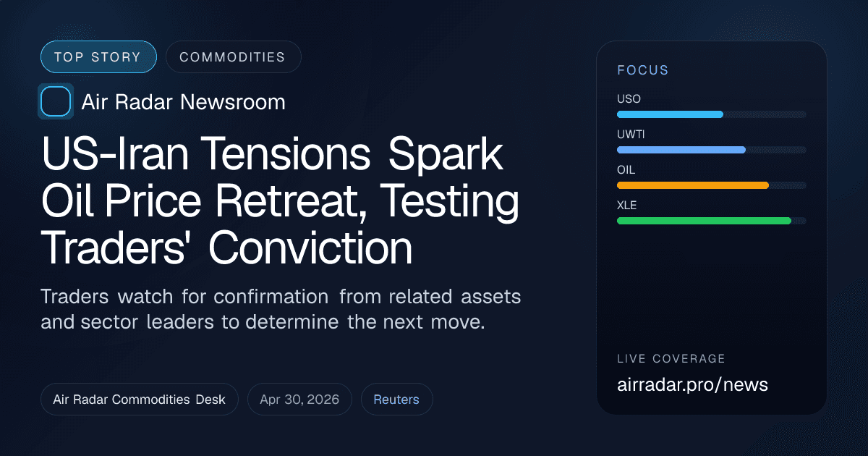Screen dimensions: 868x456
Task: Open the Reuters source link
Action: pos(396,400)
